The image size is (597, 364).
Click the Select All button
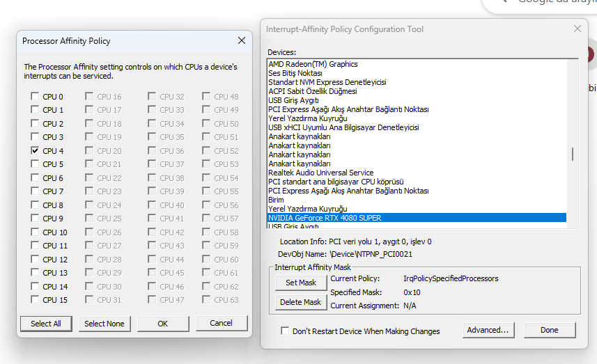(x=46, y=323)
